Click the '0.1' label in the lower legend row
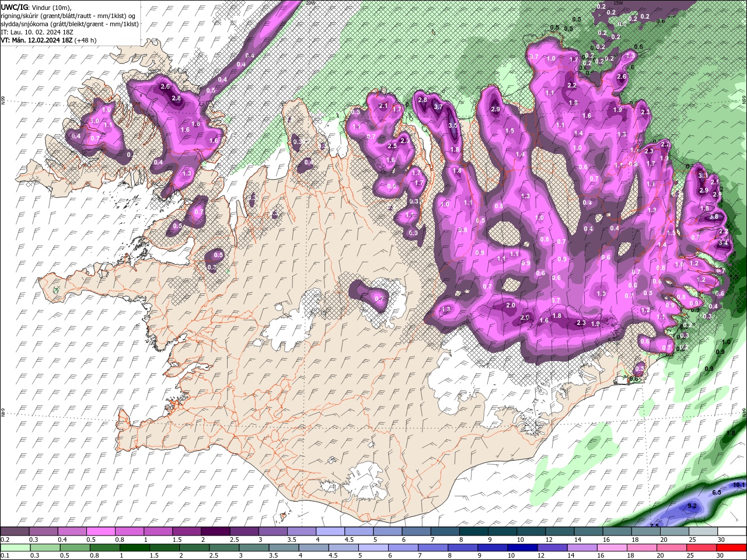This screenshot has height=560, width=747. (x=5, y=555)
